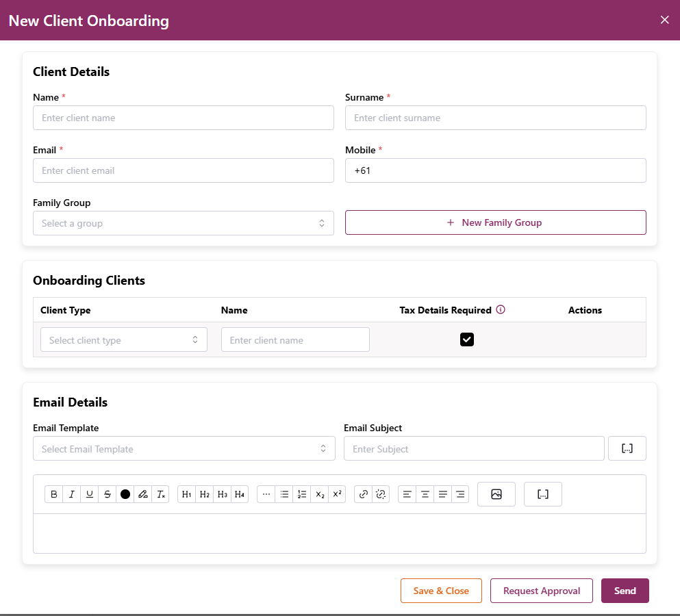Open the Family Group dropdown

pos(184,223)
